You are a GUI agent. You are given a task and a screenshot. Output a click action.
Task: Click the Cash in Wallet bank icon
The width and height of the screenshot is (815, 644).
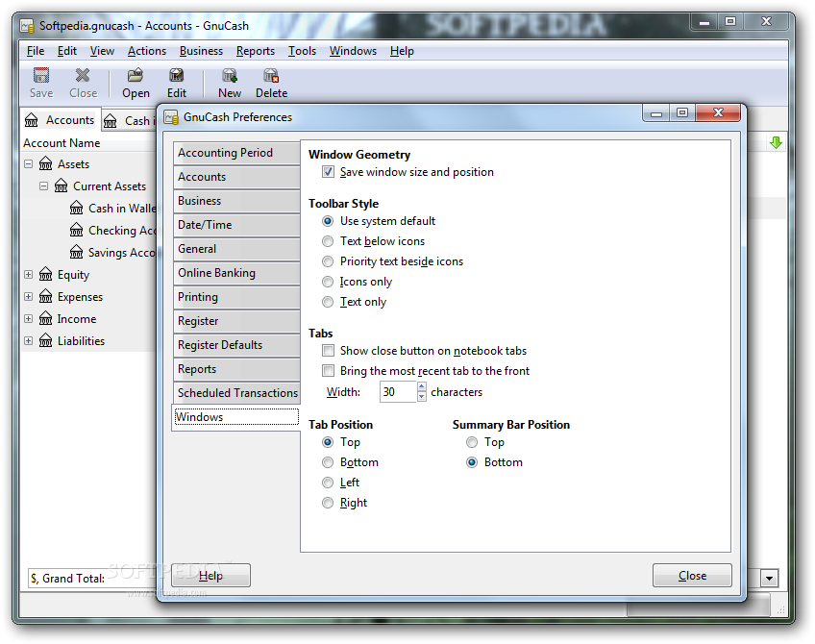pos(77,208)
